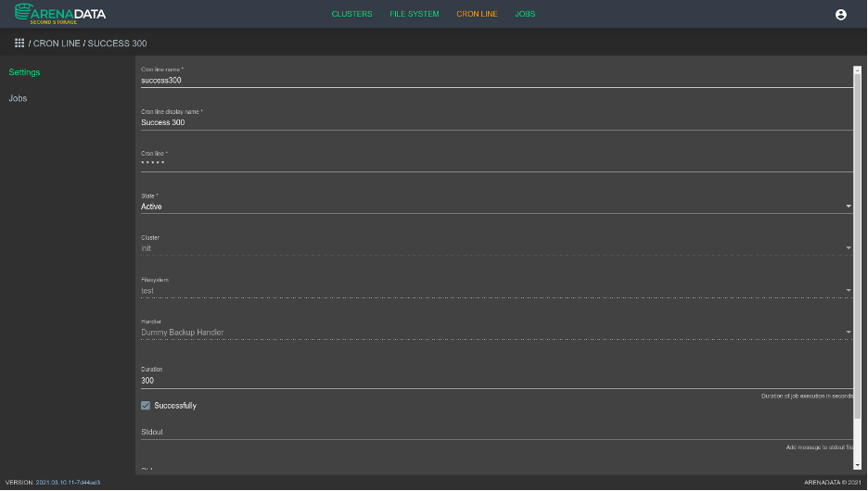The image size is (868, 491).
Task: Open the user account icon
Action: [840, 15]
